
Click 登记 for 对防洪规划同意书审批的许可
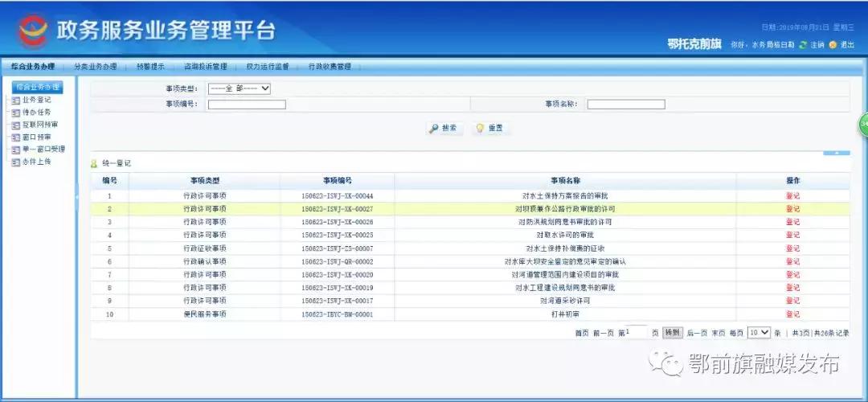tap(792, 222)
